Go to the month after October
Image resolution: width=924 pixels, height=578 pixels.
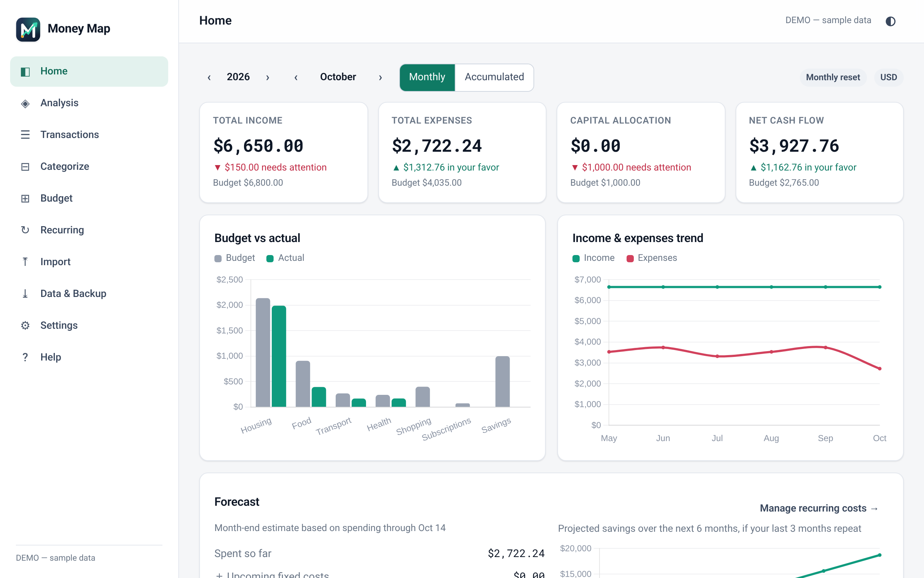click(x=380, y=78)
